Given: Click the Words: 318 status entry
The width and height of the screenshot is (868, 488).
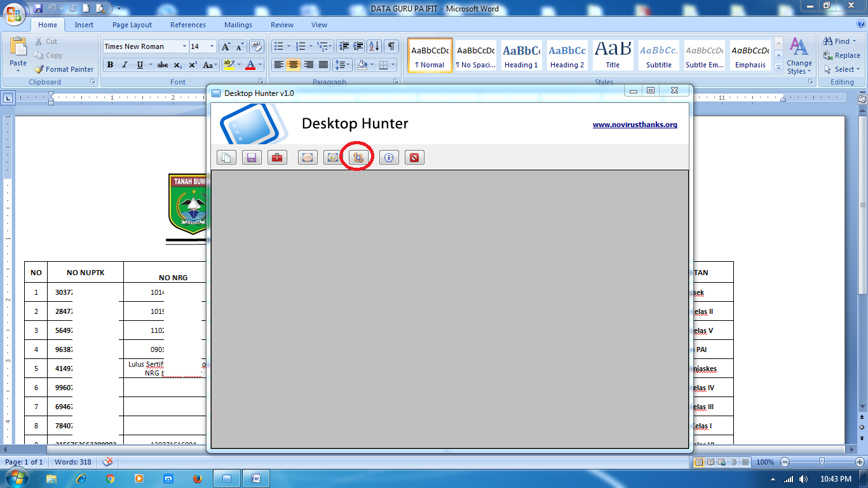Looking at the screenshot, I should pos(72,462).
